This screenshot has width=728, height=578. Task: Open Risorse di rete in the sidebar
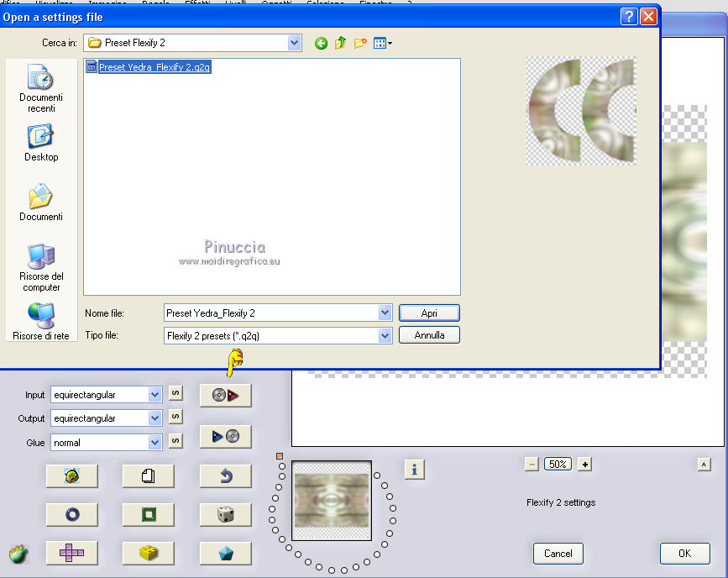point(41,322)
